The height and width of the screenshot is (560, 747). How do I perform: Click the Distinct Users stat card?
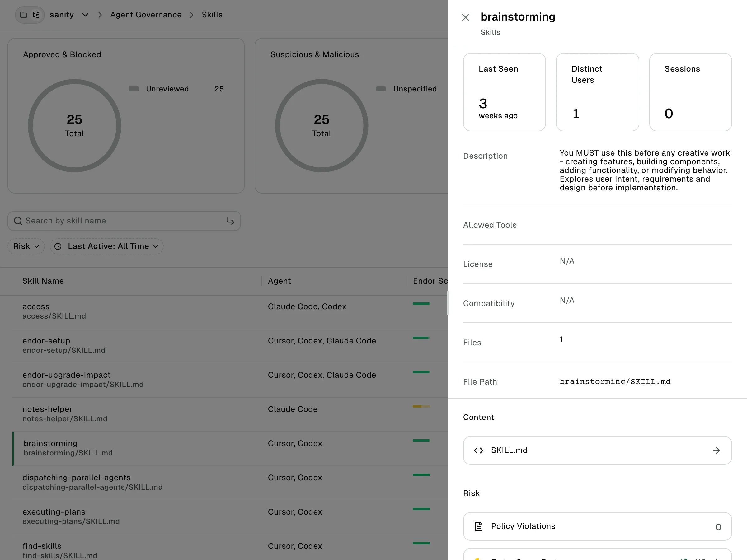pos(597,92)
